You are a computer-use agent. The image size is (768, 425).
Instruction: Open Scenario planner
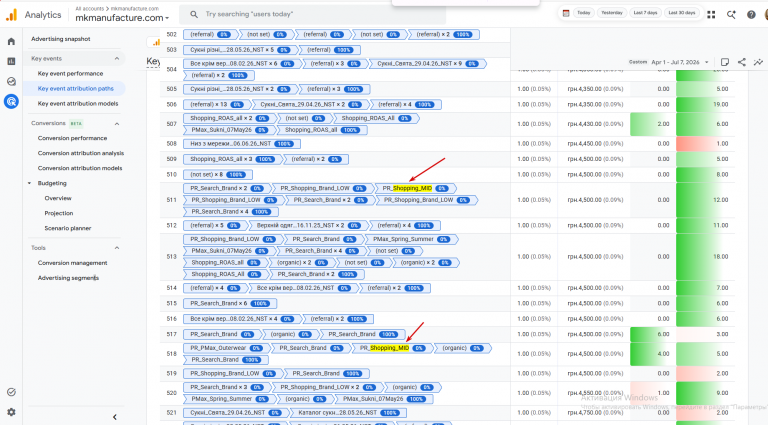pyautogui.click(x=68, y=228)
